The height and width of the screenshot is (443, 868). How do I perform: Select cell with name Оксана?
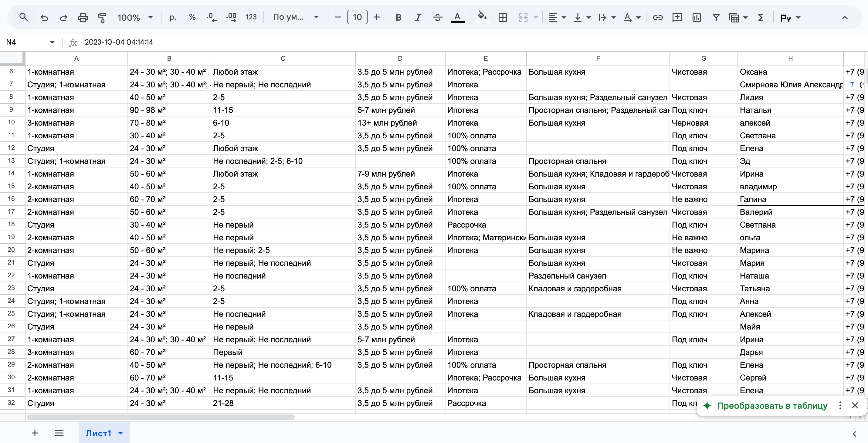point(790,72)
